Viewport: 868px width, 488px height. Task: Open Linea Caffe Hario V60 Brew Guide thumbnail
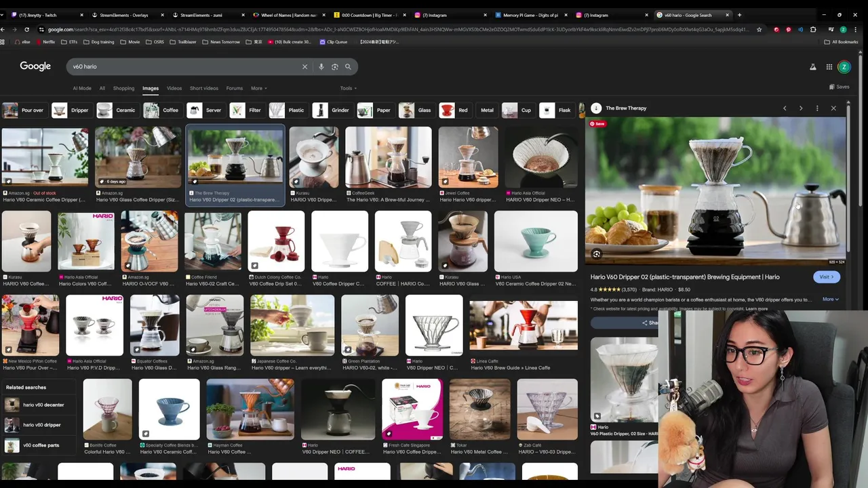(524, 325)
